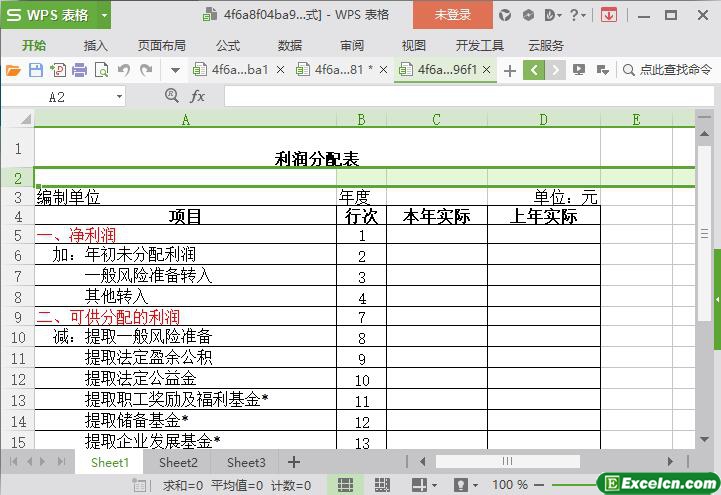Viewport: 721px width, 495px height.
Task: Switch to Sheet2 tab
Action: pos(178,462)
